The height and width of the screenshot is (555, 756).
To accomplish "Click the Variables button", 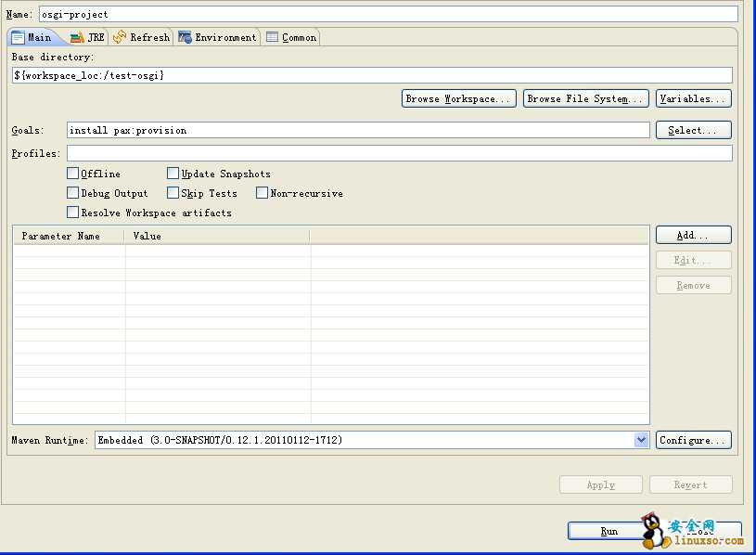I will coord(693,98).
